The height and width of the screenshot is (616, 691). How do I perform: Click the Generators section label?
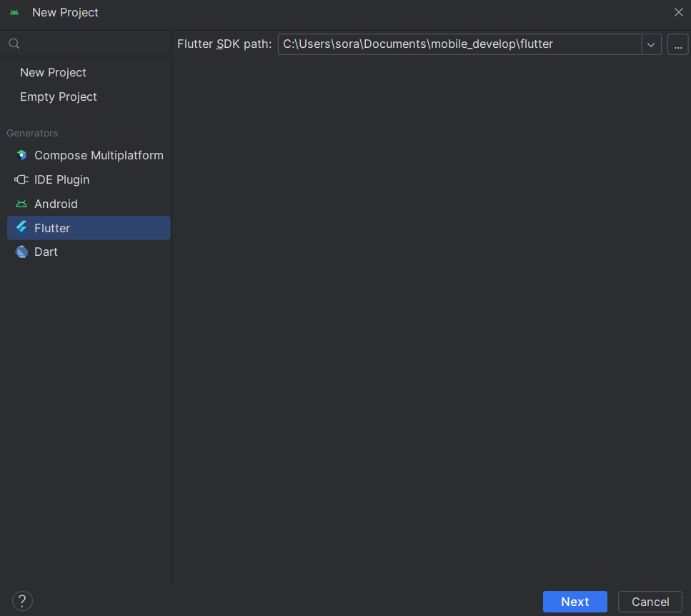pyautogui.click(x=32, y=133)
